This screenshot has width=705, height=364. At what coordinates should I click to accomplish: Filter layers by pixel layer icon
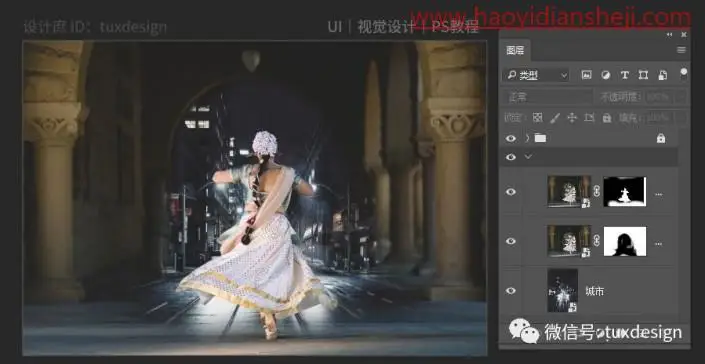point(586,75)
